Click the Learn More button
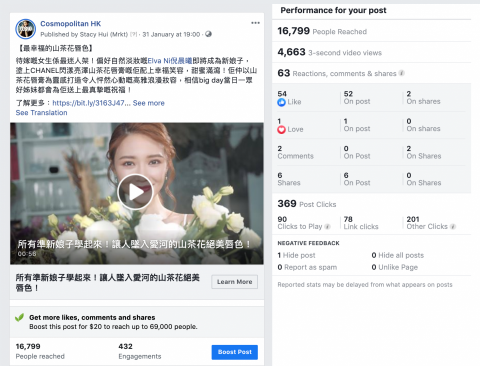The image size is (480, 366). [x=235, y=282]
